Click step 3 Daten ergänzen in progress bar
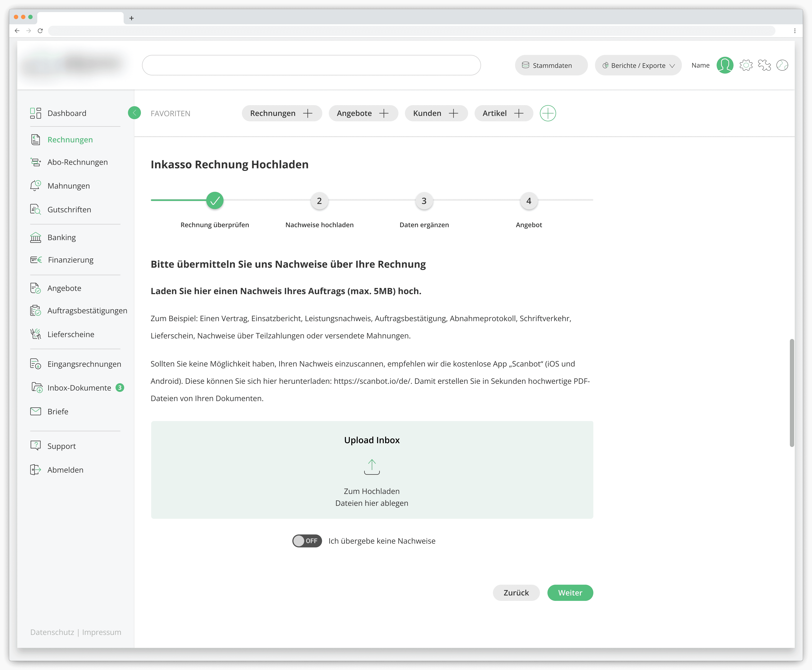Screen dimensions: 812x670 click(x=424, y=201)
